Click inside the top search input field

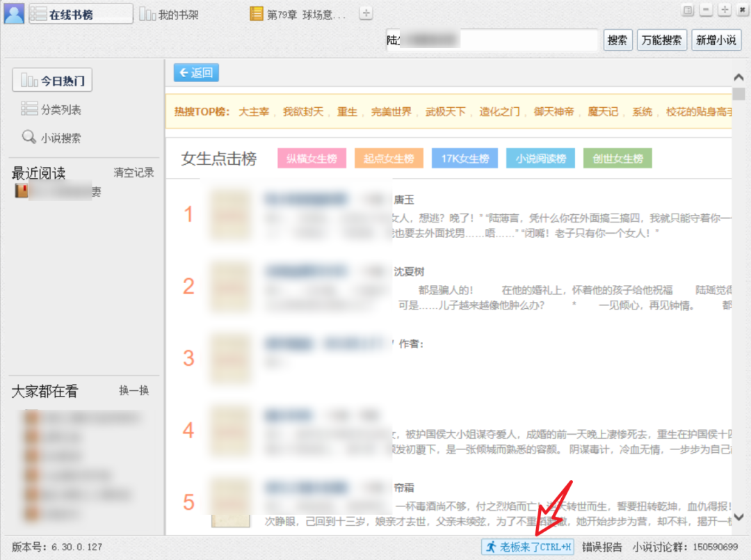click(x=494, y=40)
